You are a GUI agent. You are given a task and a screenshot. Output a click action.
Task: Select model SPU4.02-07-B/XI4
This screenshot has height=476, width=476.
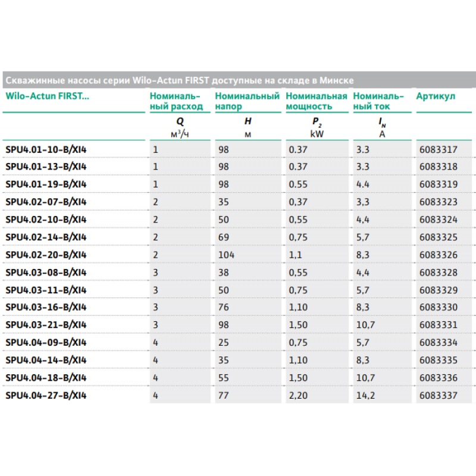pyautogui.click(x=46, y=202)
